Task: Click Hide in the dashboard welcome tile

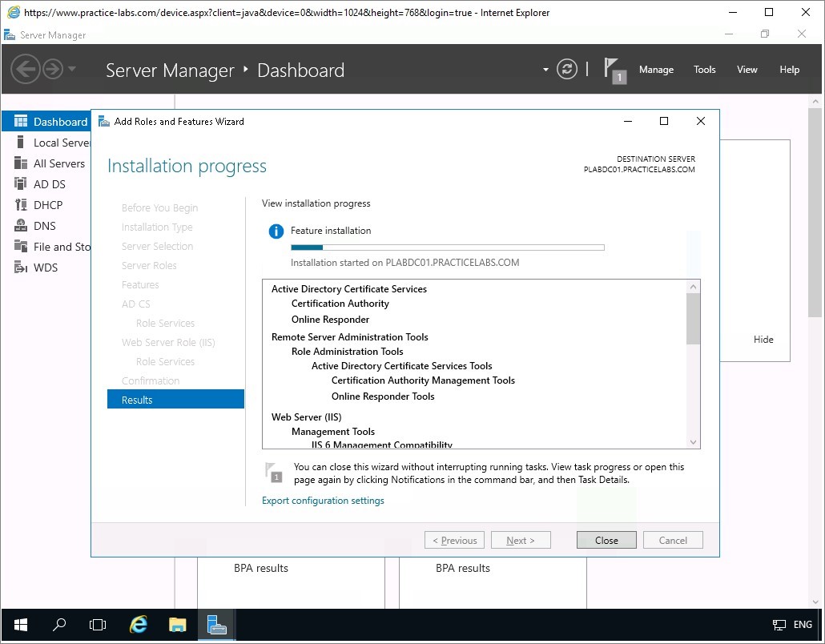Action: coord(763,340)
